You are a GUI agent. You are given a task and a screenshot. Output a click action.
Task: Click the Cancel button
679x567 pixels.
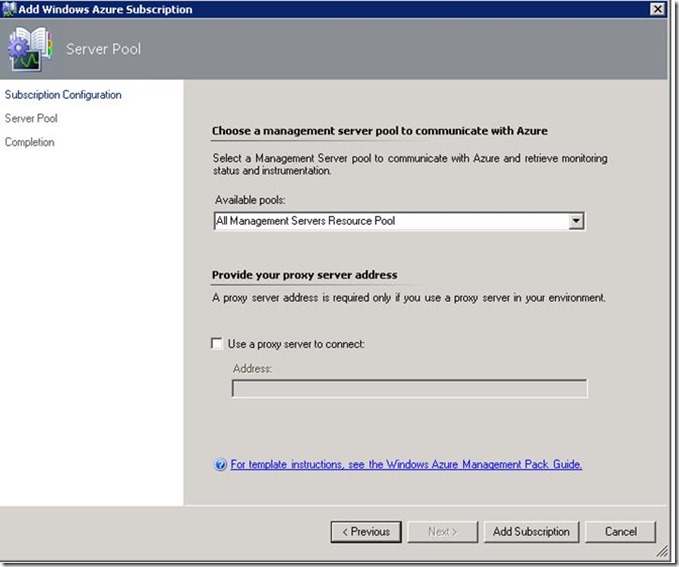[621, 531]
